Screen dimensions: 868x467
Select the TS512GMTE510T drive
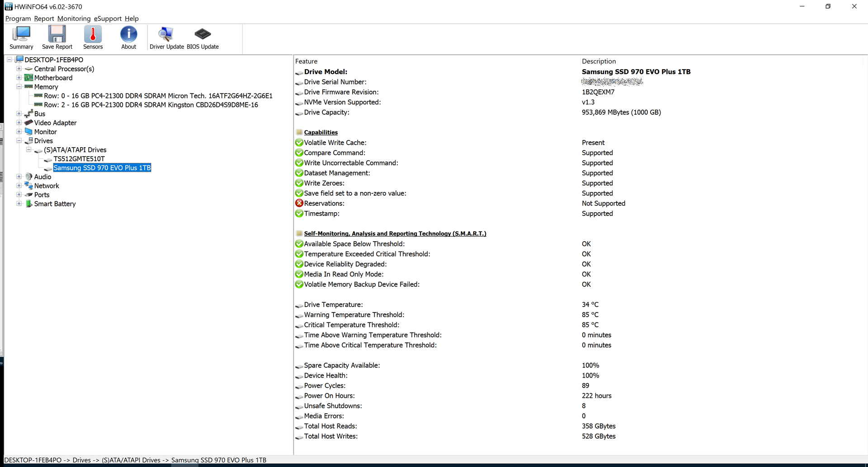[x=79, y=159]
